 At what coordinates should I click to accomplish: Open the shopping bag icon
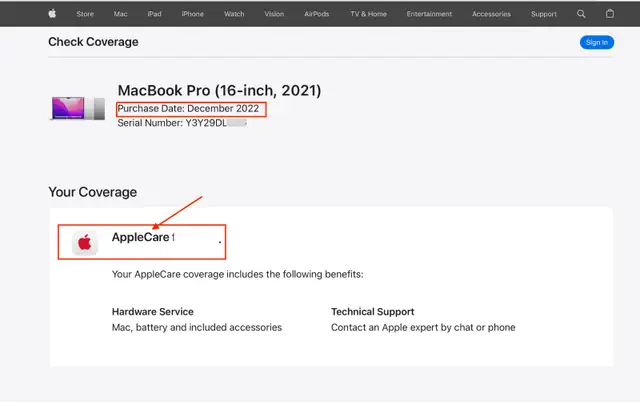coord(610,13)
